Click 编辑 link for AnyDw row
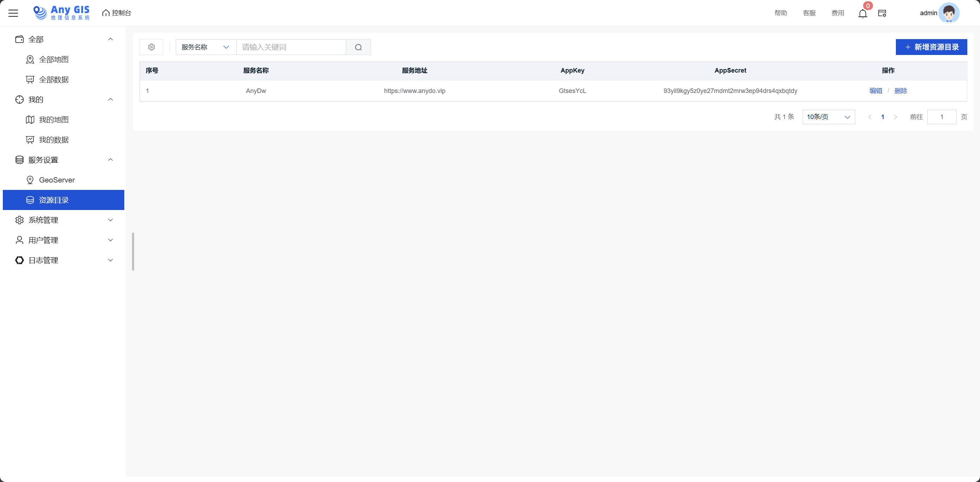This screenshot has width=980, height=482. click(x=875, y=91)
